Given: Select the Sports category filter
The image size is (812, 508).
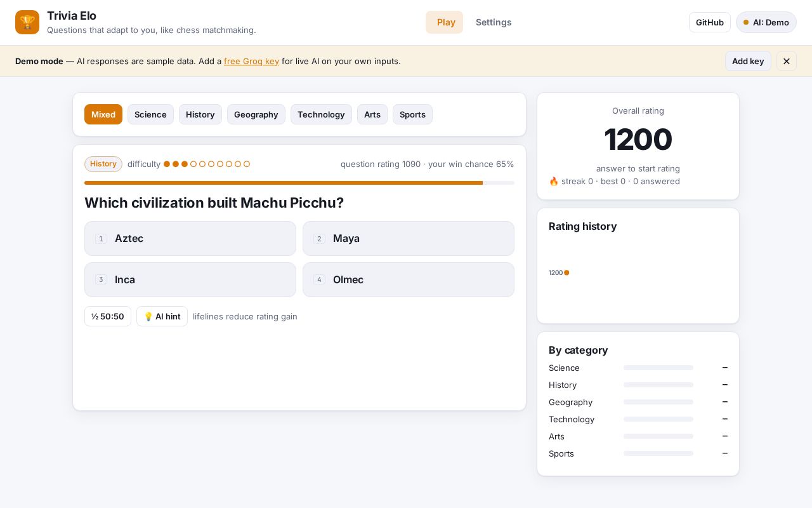Looking at the screenshot, I should tap(412, 114).
